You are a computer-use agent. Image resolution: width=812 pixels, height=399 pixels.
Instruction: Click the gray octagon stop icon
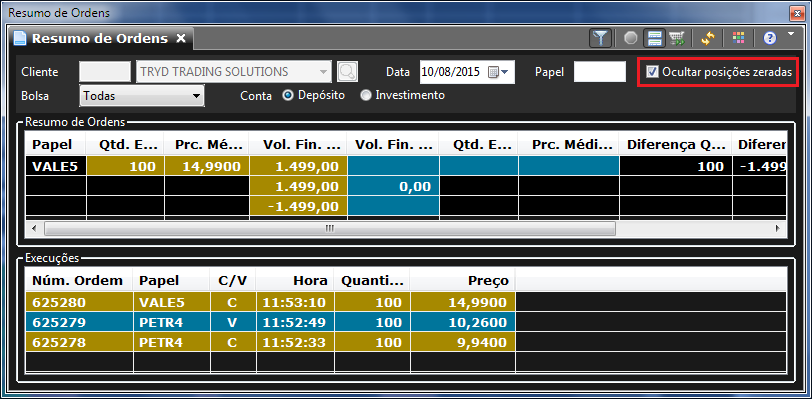630,38
